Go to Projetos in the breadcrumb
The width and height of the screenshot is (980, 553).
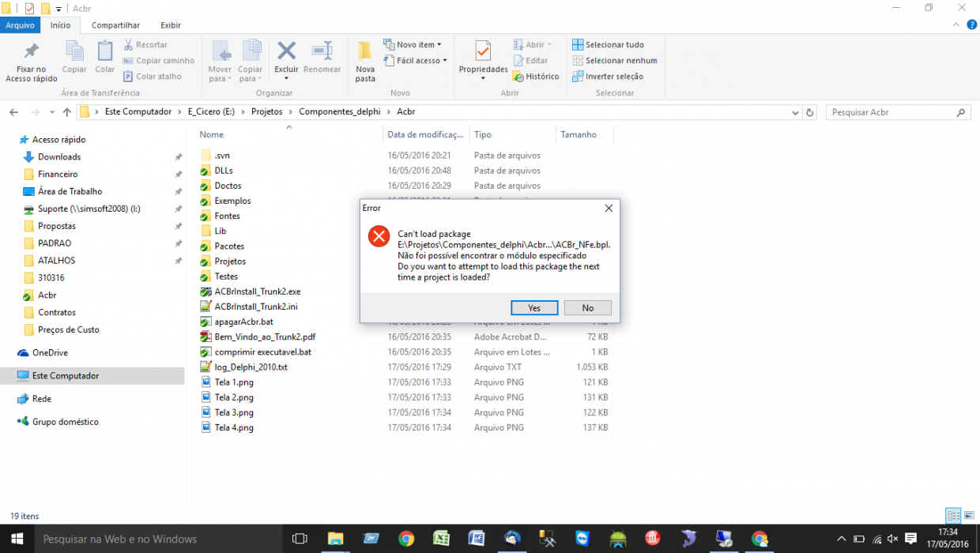click(x=267, y=112)
